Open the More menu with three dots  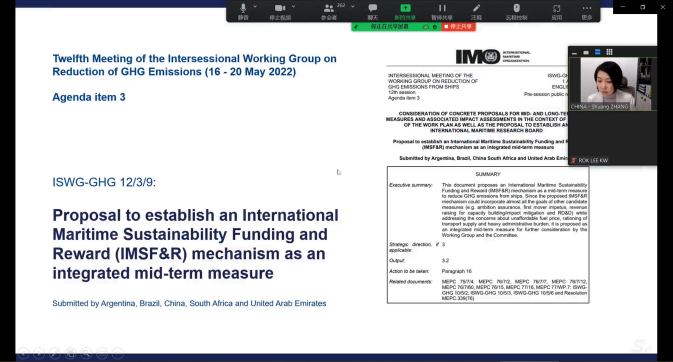(x=587, y=11)
